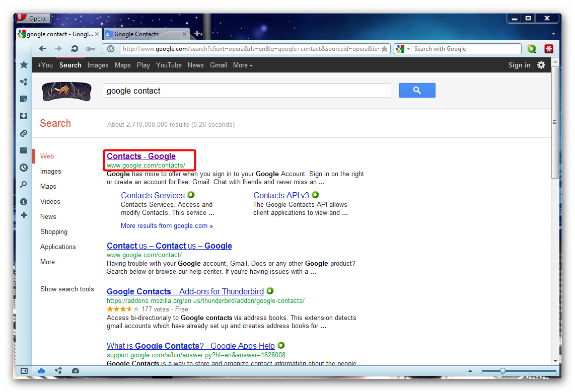The height and width of the screenshot is (392, 575).
Task: Click the green extension icon in toolbar
Action: click(x=532, y=49)
